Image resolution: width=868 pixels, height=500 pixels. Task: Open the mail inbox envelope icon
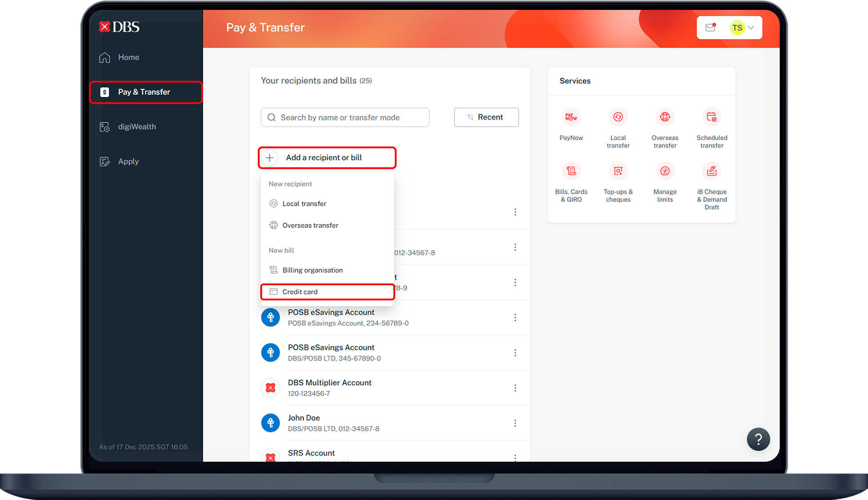(710, 28)
